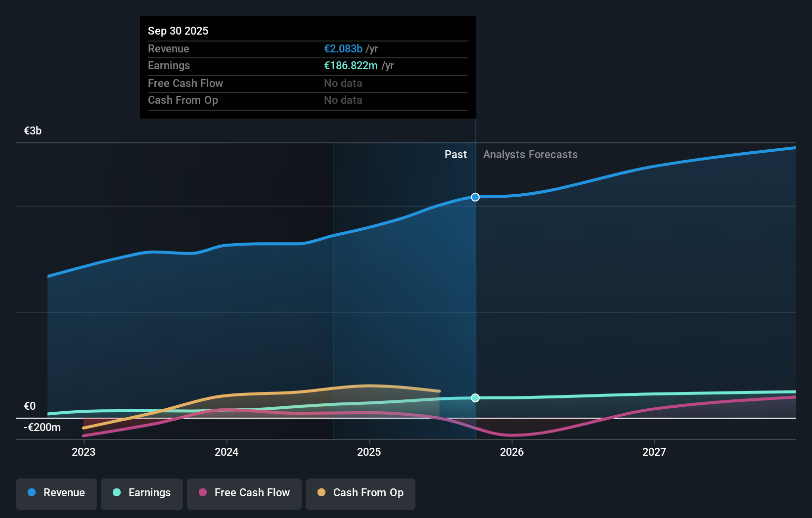Click the 2025 x-axis label
812x518 pixels.
369,452
